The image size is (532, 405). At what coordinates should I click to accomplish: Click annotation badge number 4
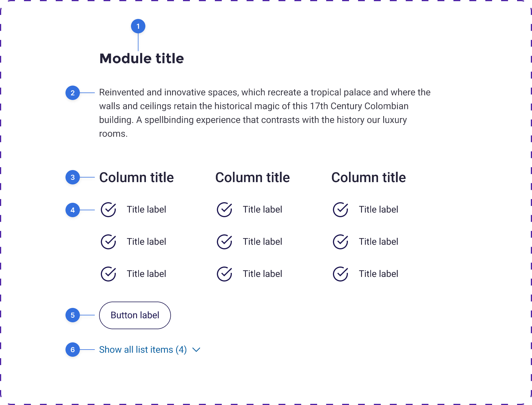pyautogui.click(x=73, y=210)
